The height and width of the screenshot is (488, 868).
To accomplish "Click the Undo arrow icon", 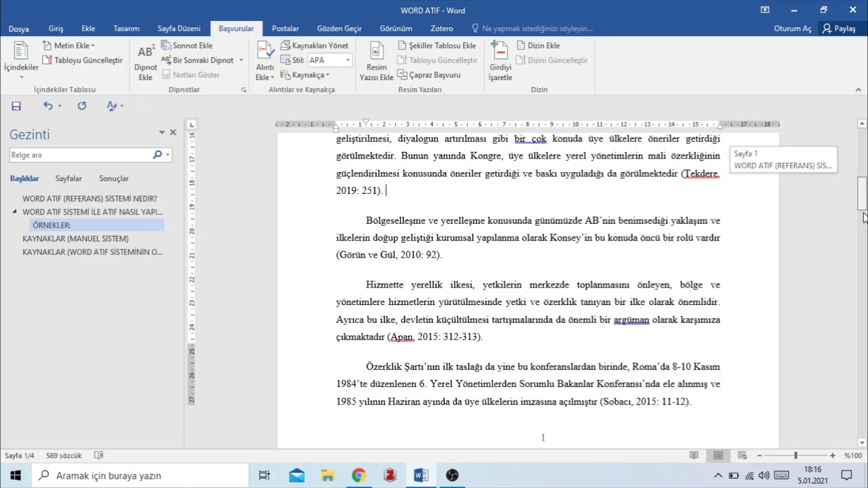I will 47,106.
